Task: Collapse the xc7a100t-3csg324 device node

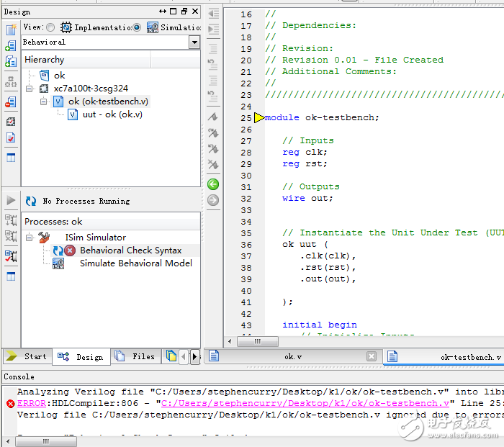Action: pyautogui.click(x=30, y=89)
